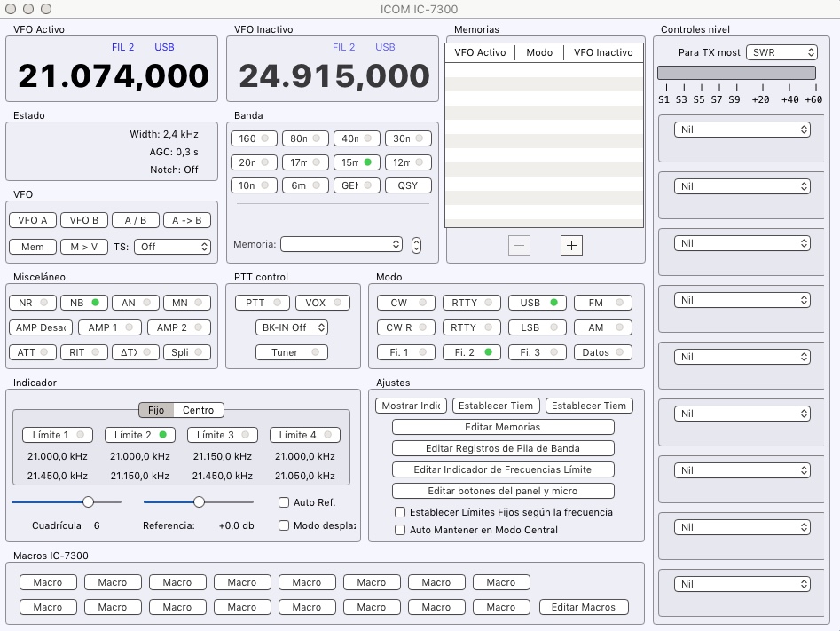Toggle NR noise reduction

pyautogui.click(x=32, y=303)
